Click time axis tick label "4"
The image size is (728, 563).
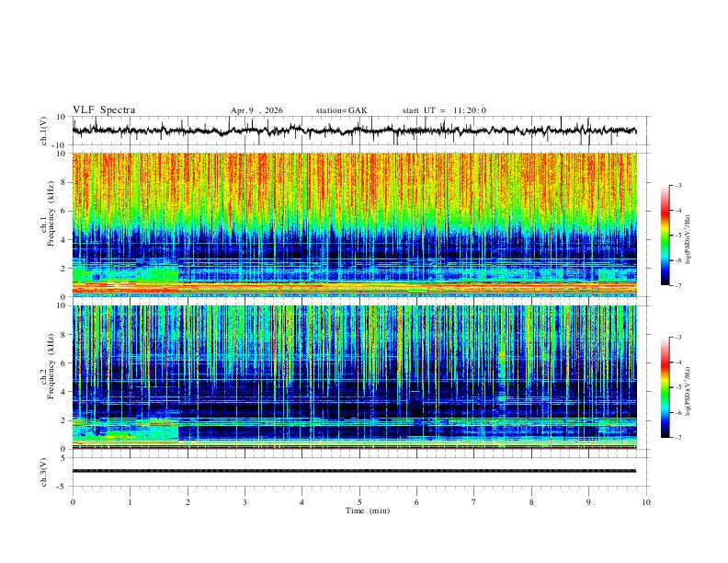pos(301,502)
